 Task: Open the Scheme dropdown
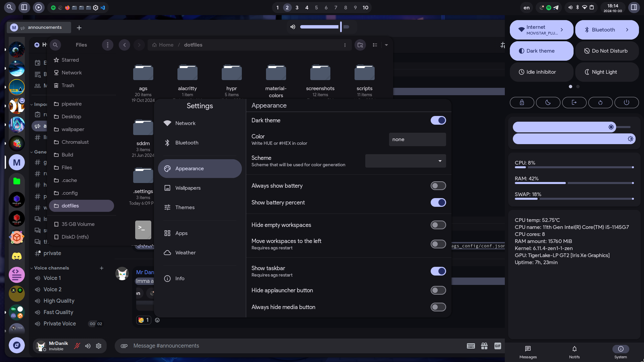pos(406,161)
